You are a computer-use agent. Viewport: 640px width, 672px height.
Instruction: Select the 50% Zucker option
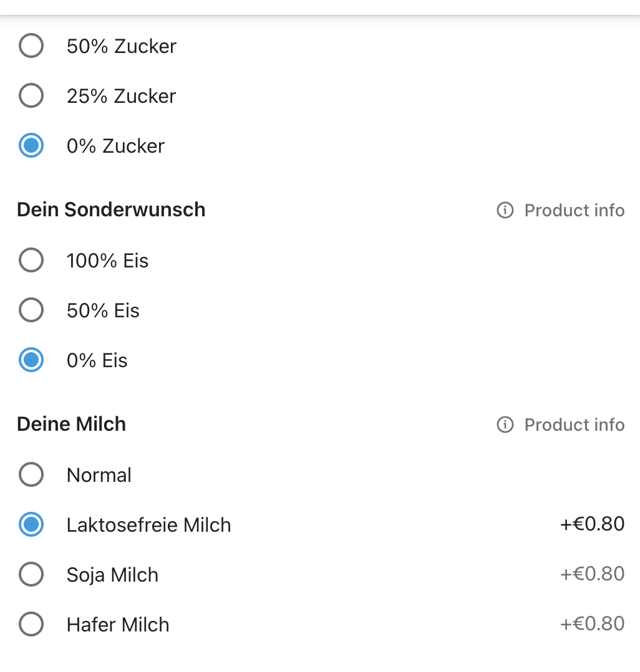pos(31,46)
